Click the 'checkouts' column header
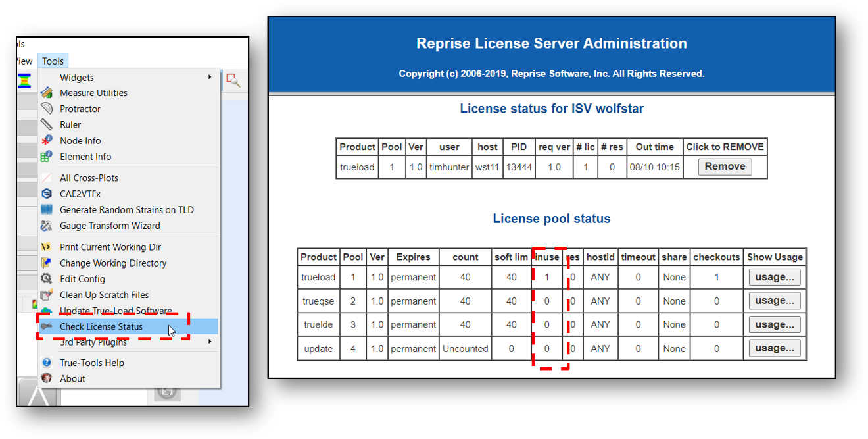 tap(717, 257)
